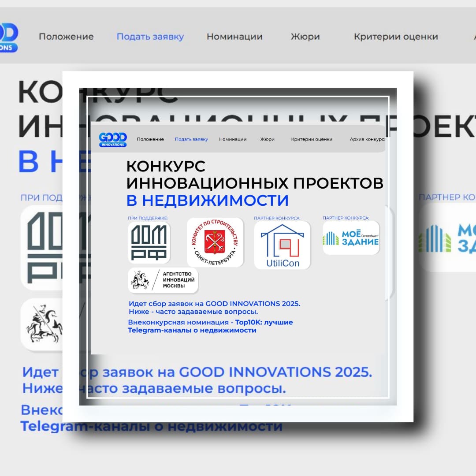The width and height of the screenshot is (476, 476).
Task: Choose Критерии оценки in the inner page menu
Action: 312,139
